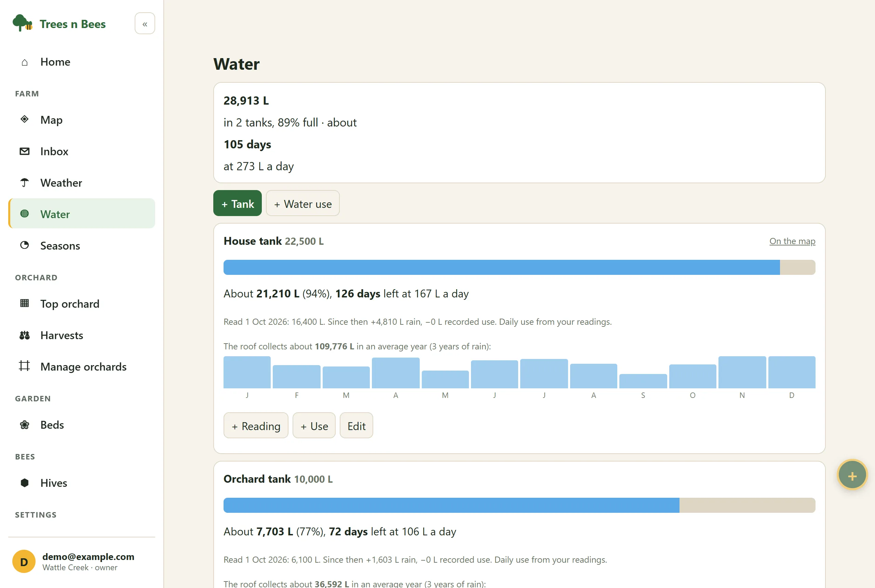Open the Harvests page
The height and width of the screenshot is (588, 875).
click(x=81, y=335)
